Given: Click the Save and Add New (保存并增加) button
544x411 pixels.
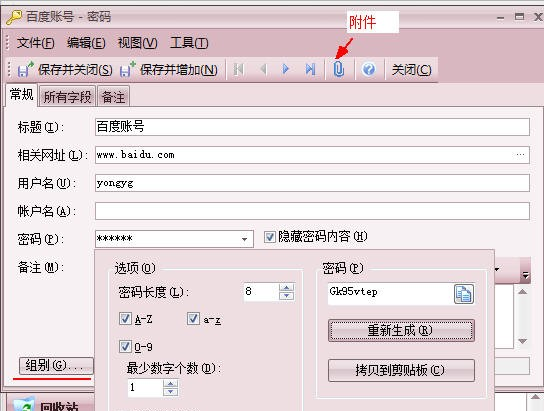Looking at the screenshot, I should point(169,70).
